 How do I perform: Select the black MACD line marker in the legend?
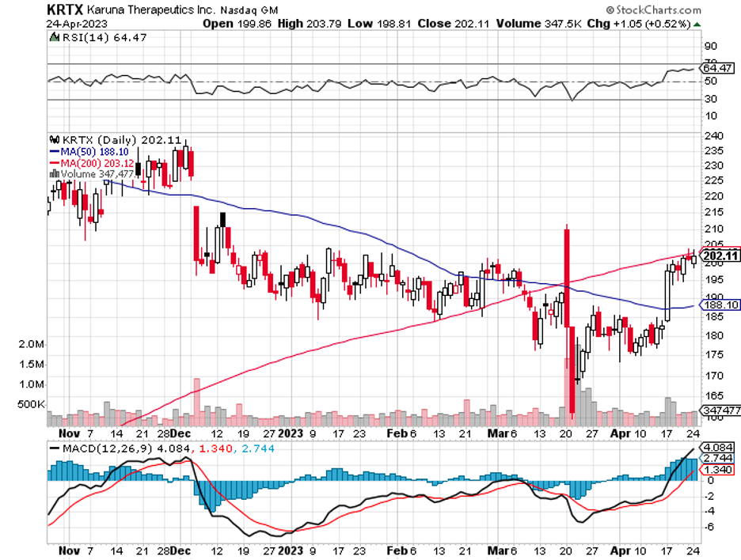pos(55,448)
